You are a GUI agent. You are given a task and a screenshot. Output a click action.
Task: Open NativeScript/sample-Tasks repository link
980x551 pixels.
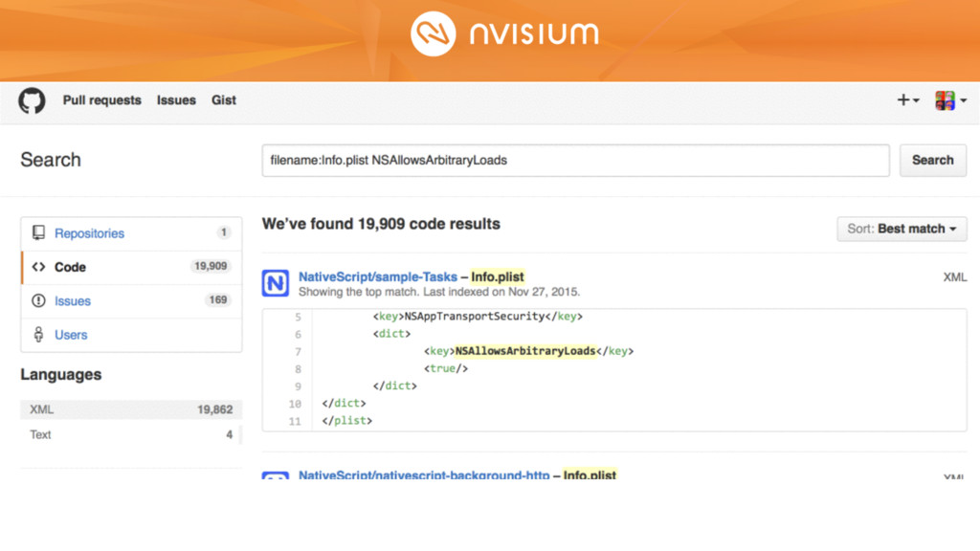[377, 276]
